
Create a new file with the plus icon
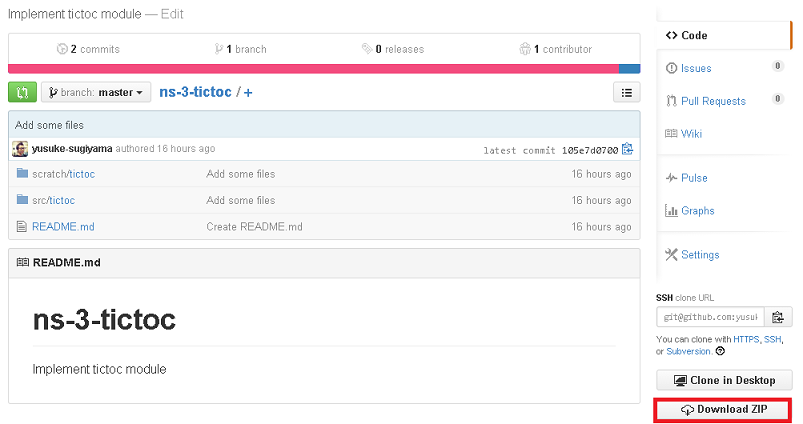[248, 93]
